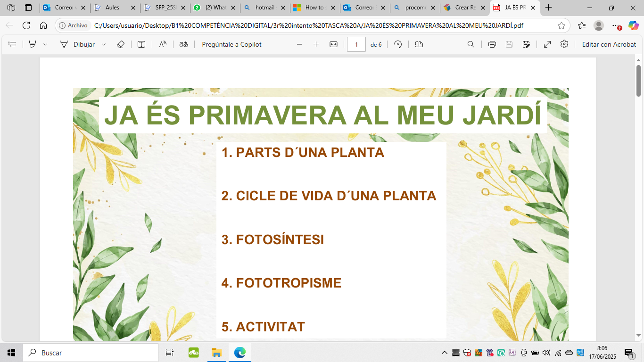Print the PDF document

click(x=492, y=44)
